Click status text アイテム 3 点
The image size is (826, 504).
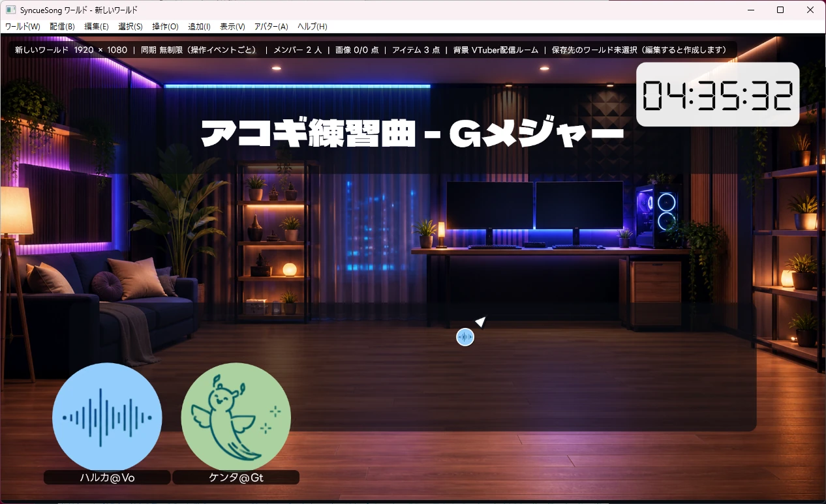point(416,50)
